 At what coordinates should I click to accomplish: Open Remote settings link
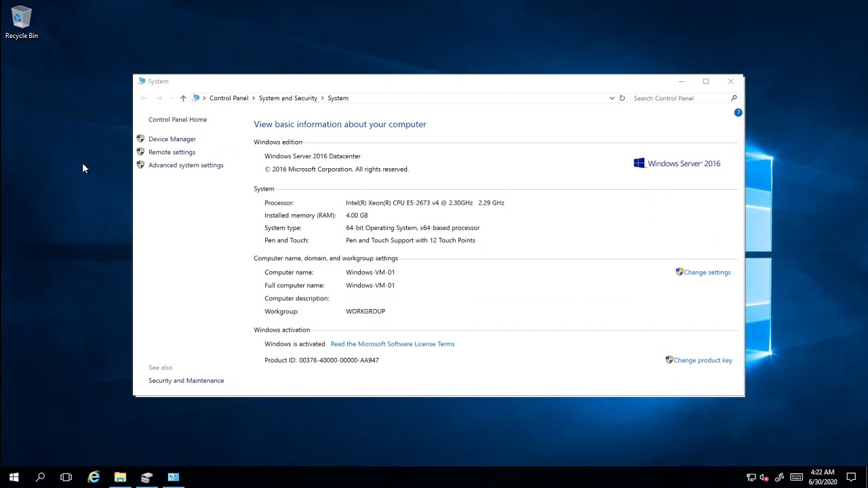tap(172, 152)
